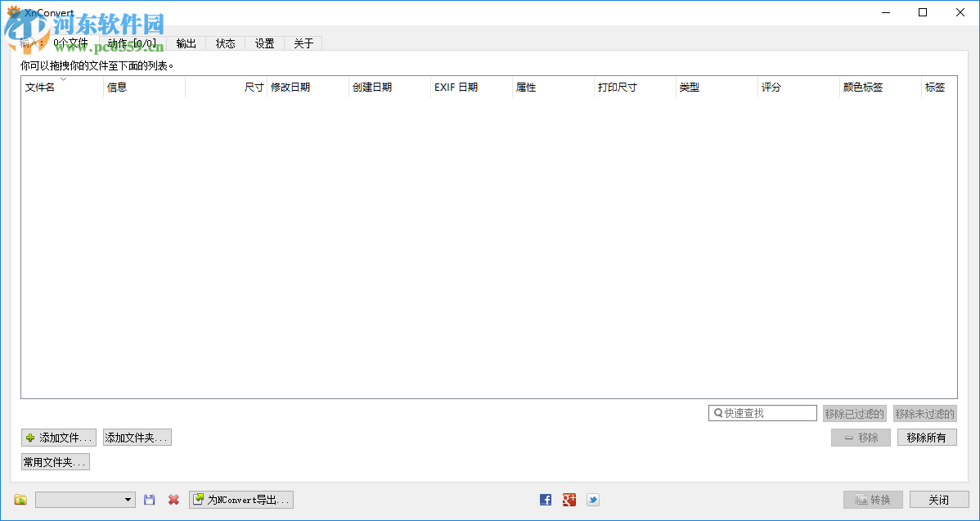Start conversion with the 转换 button
980x521 pixels.
click(873, 499)
